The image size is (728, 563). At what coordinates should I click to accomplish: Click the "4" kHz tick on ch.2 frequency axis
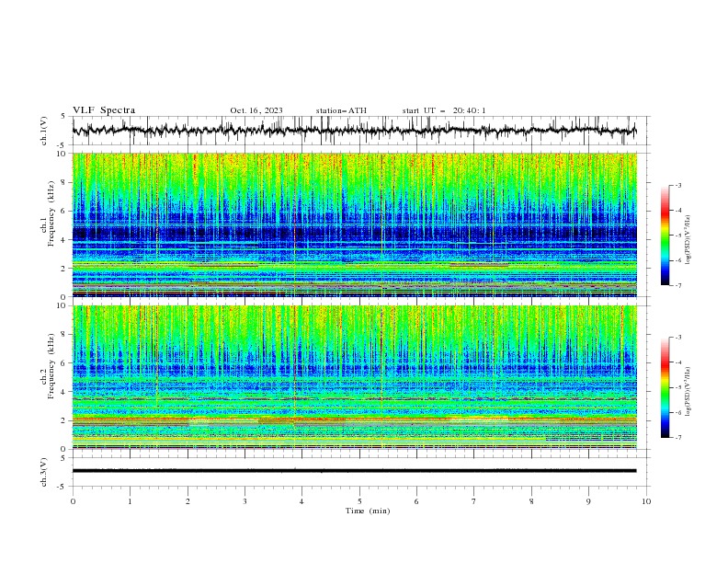(x=64, y=392)
